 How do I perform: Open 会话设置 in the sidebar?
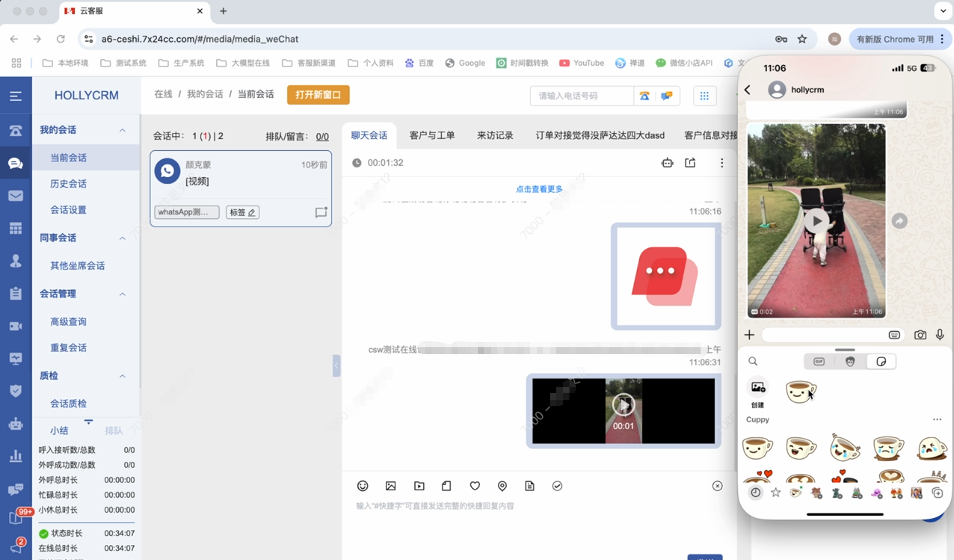pos(68,210)
